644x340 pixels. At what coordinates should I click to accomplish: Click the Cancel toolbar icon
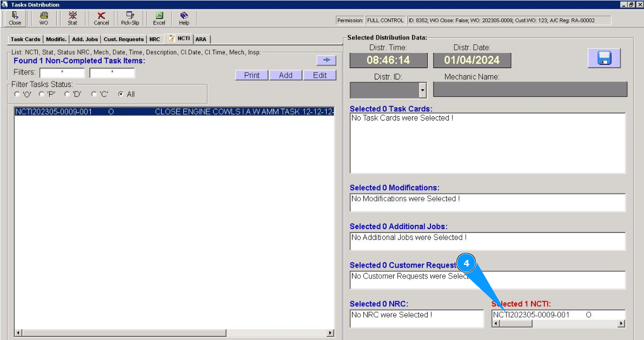[101, 18]
